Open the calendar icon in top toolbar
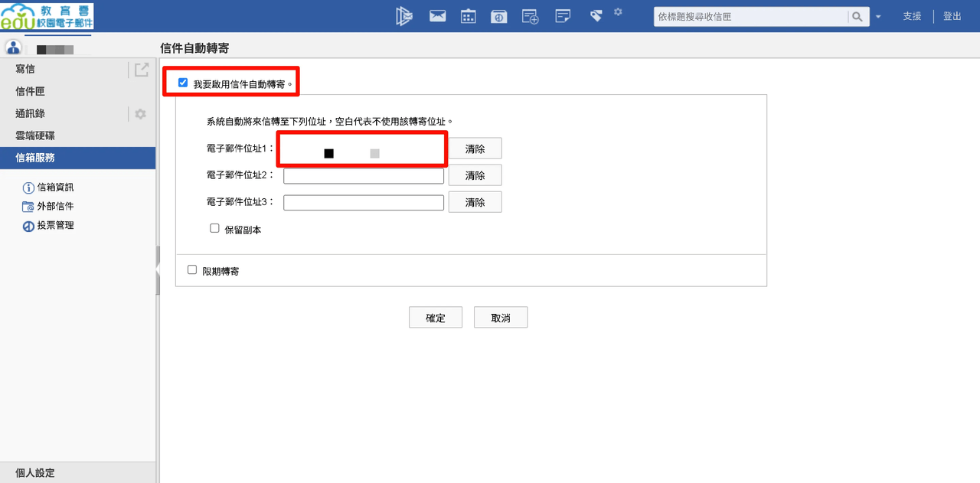 point(468,16)
